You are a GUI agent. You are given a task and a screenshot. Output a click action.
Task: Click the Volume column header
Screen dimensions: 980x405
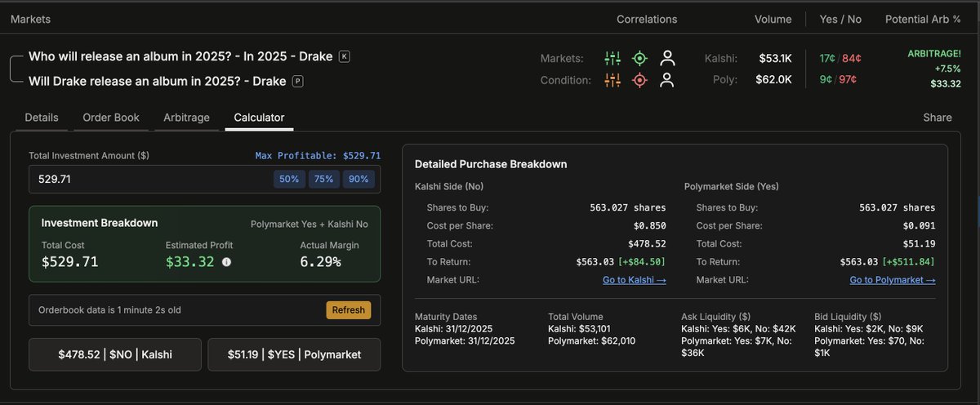coord(773,19)
